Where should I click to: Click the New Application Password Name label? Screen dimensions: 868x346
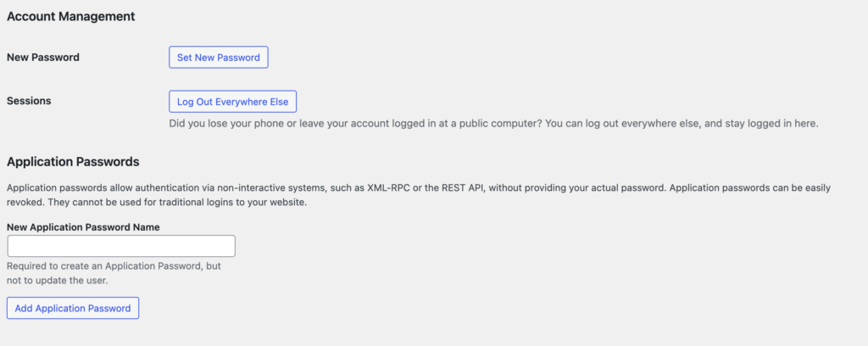(x=83, y=227)
